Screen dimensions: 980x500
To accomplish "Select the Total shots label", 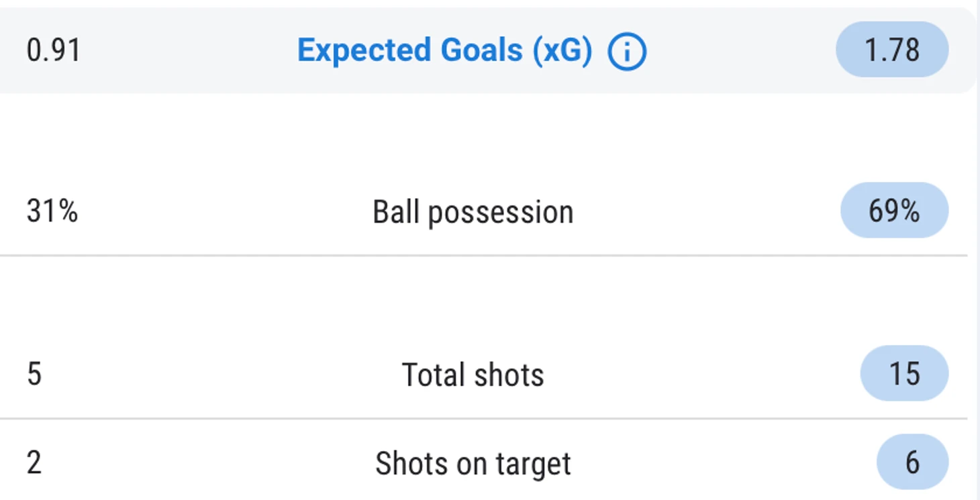I will click(x=473, y=374).
